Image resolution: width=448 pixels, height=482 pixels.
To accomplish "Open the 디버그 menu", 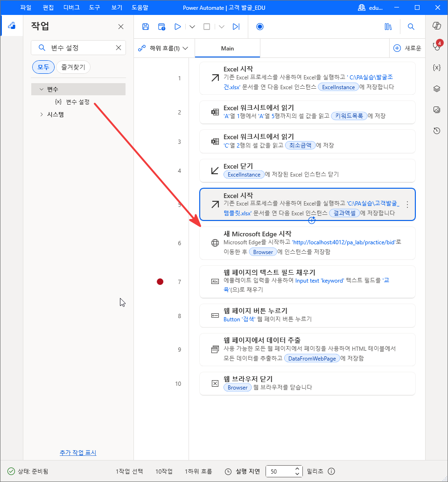I will click(71, 7).
